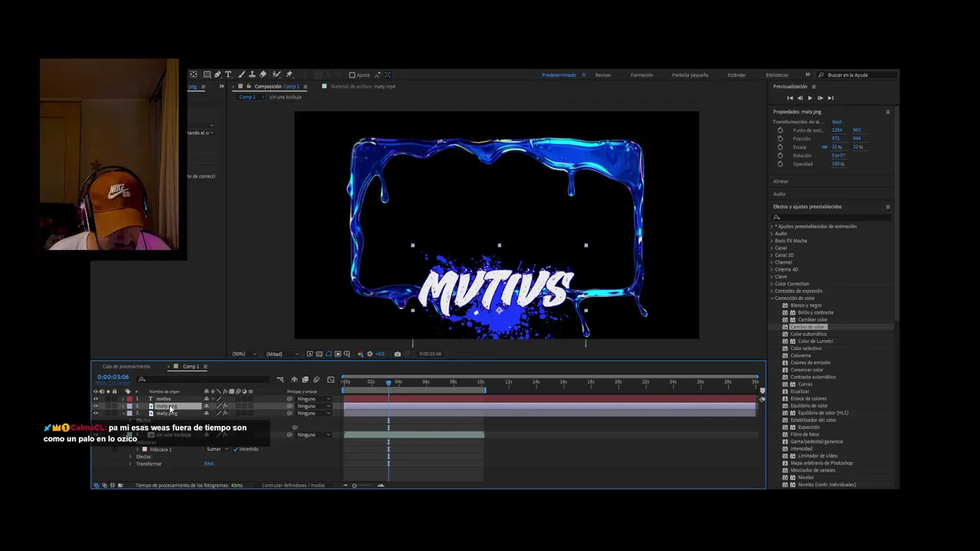The height and width of the screenshot is (551, 980).
Task: Enable frame blending switch in timeline
Action: (x=305, y=380)
